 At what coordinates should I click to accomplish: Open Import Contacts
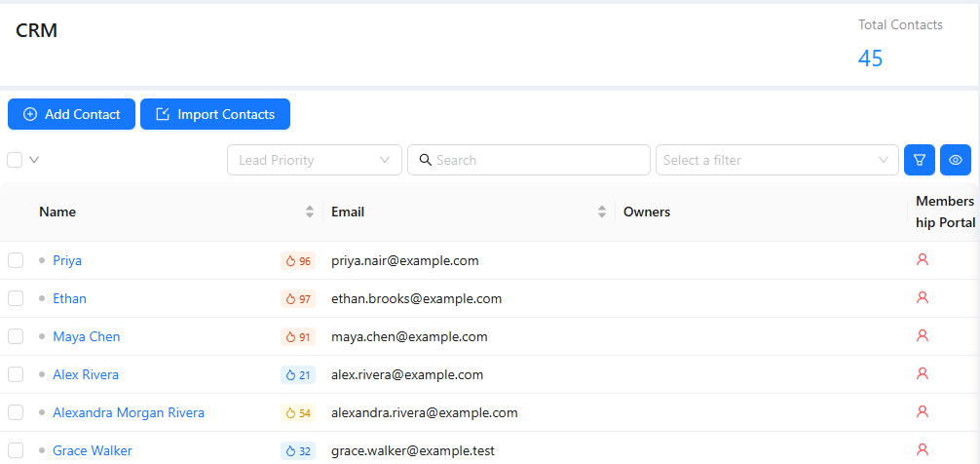pyautogui.click(x=215, y=114)
